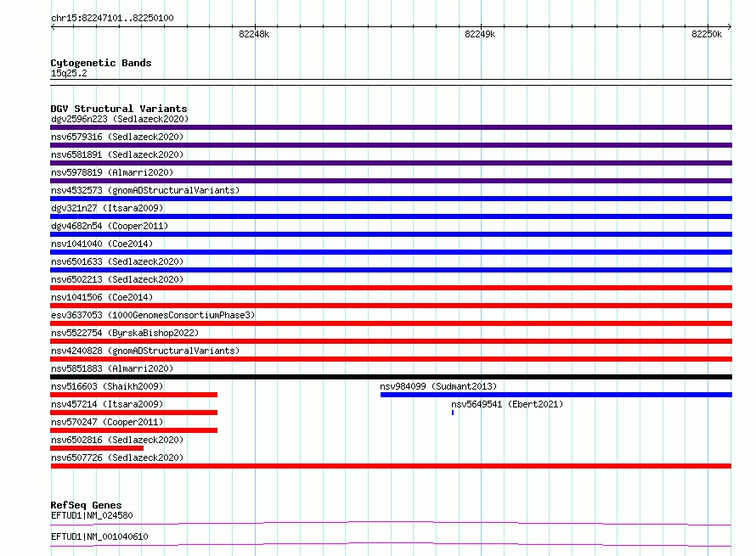This screenshot has width=756, height=556.
Task: Open variant nsv4532573 (gnomADStructuralVariants) label
Action: click(x=145, y=190)
